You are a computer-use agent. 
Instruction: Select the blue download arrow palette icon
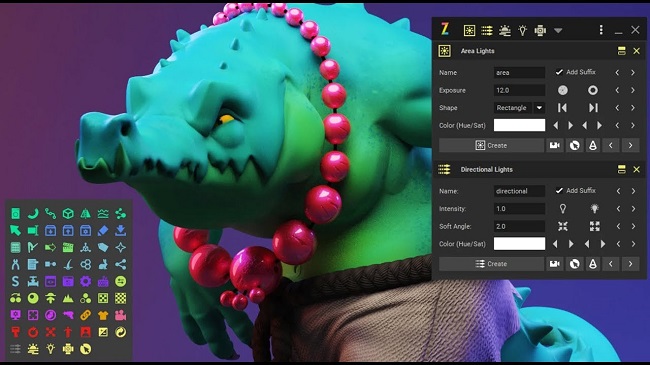121,231
